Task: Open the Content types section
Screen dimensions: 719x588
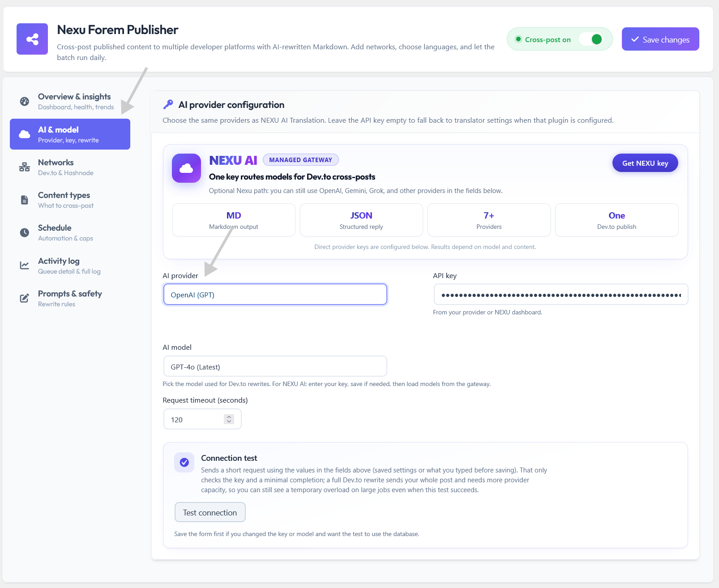Action: [70, 200]
